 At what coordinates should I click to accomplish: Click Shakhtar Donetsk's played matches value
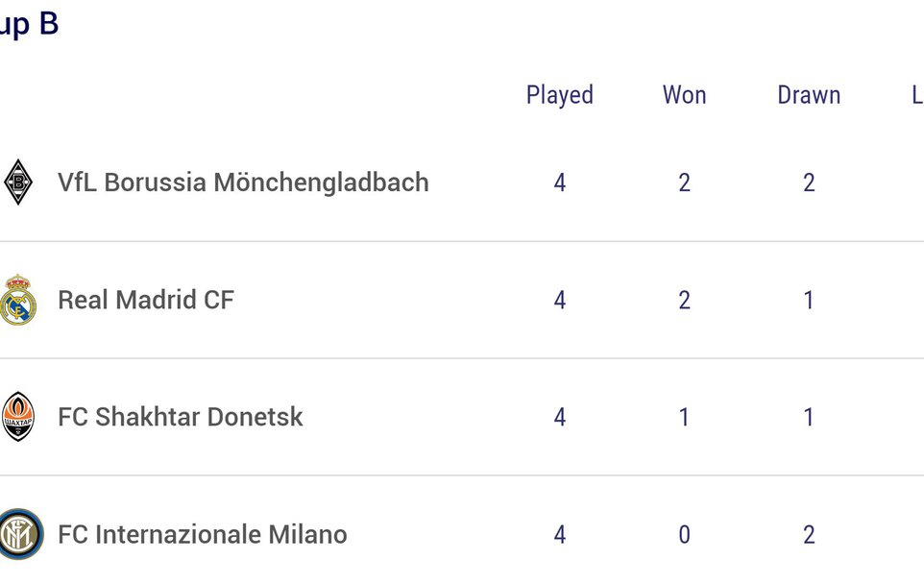click(560, 417)
